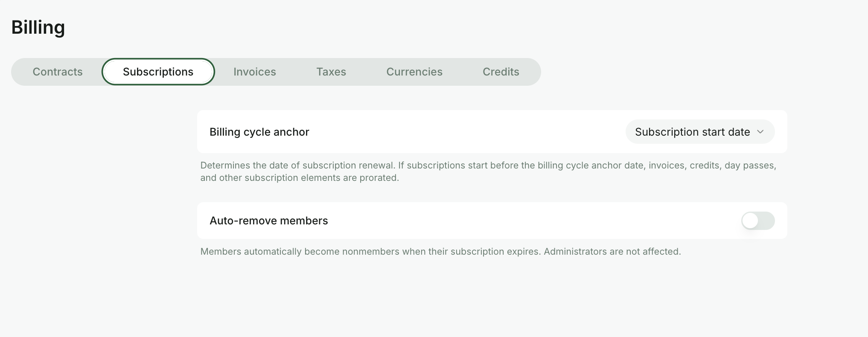Image resolution: width=868 pixels, height=337 pixels.
Task: Toggle the Auto-remove members switch
Action: (758, 221)
